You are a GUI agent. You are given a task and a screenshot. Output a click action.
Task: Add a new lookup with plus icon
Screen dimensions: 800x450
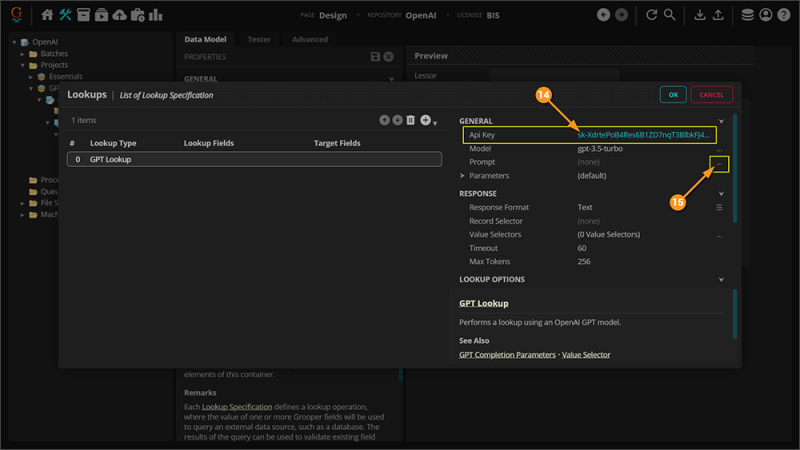point(425,120)
